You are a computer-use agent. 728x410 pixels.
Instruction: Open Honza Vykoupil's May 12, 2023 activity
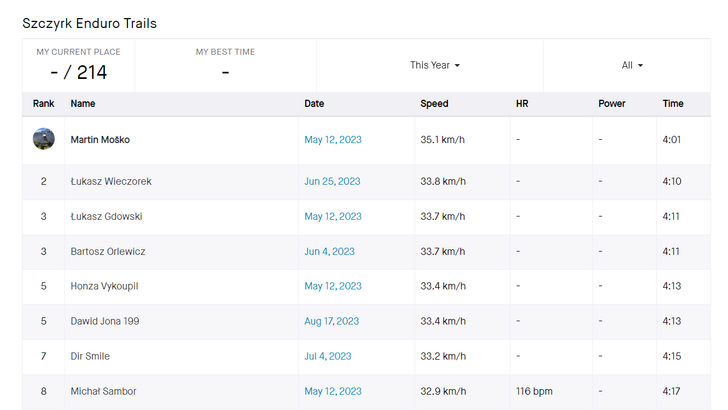coord(333,286)
